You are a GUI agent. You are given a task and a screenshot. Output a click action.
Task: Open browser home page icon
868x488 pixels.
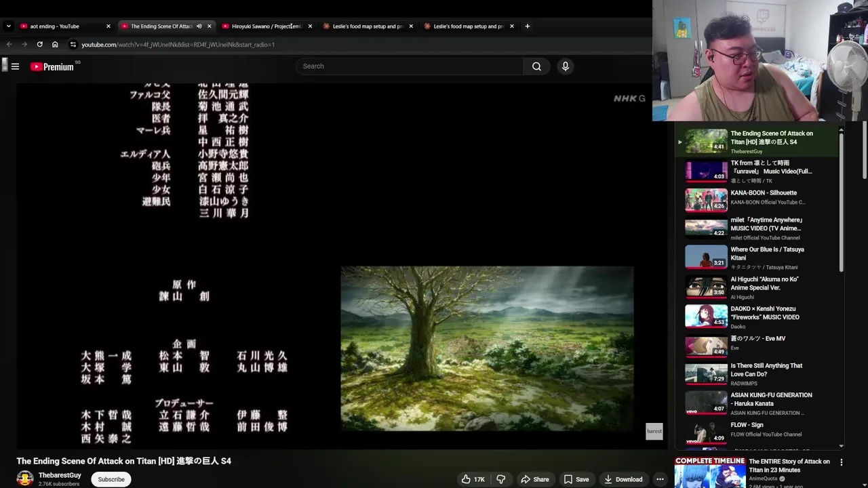pyautogui.click(x=55, y=45)
